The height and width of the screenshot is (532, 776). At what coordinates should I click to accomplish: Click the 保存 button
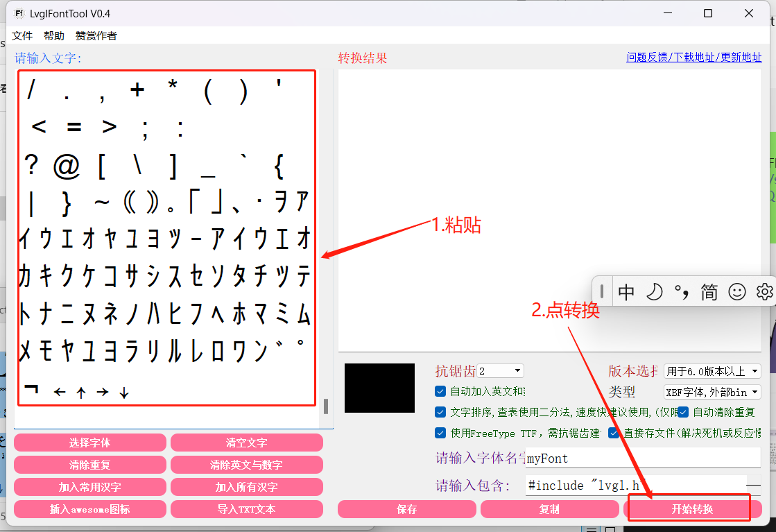[407, 509]
